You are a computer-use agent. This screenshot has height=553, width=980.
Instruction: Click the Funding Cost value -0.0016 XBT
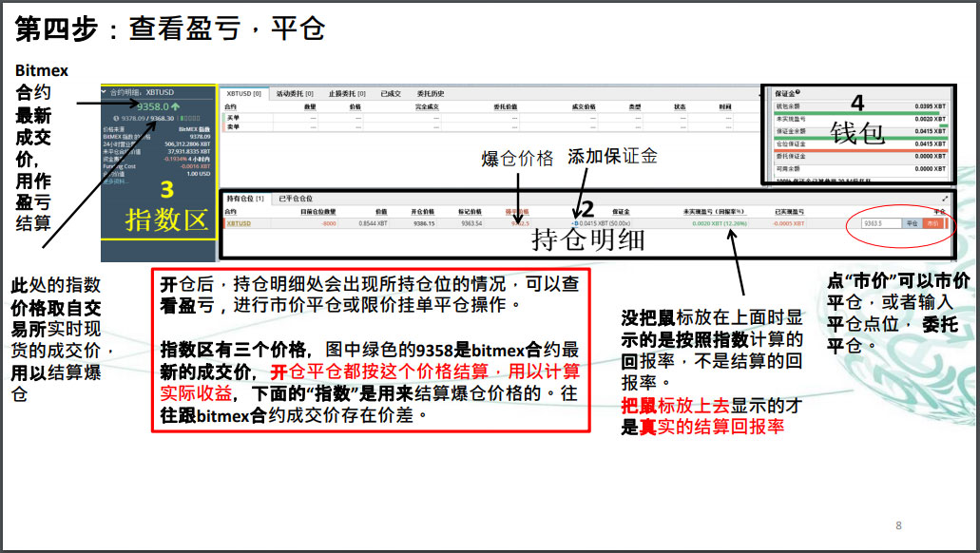tap(195, 166)
